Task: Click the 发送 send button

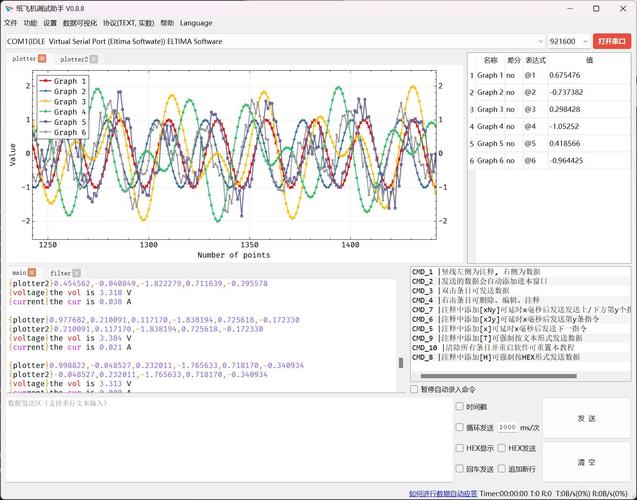Action: click(586, 418)
